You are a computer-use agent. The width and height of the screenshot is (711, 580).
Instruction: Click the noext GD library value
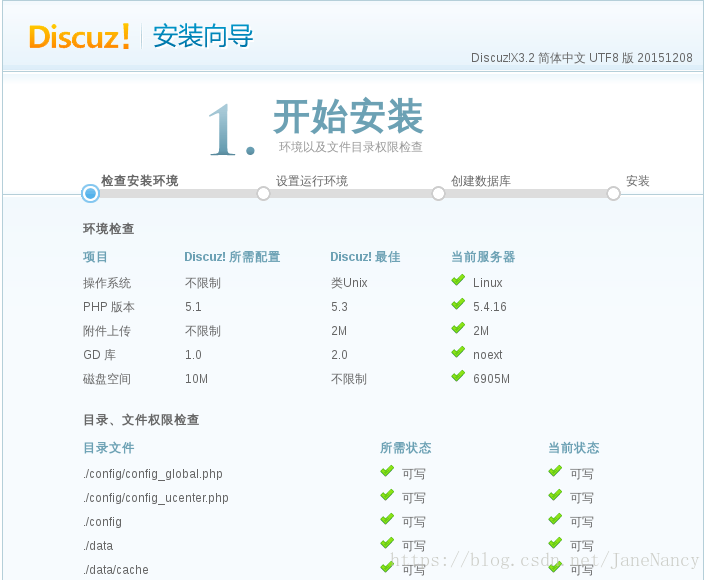click(x=487, y=355)
